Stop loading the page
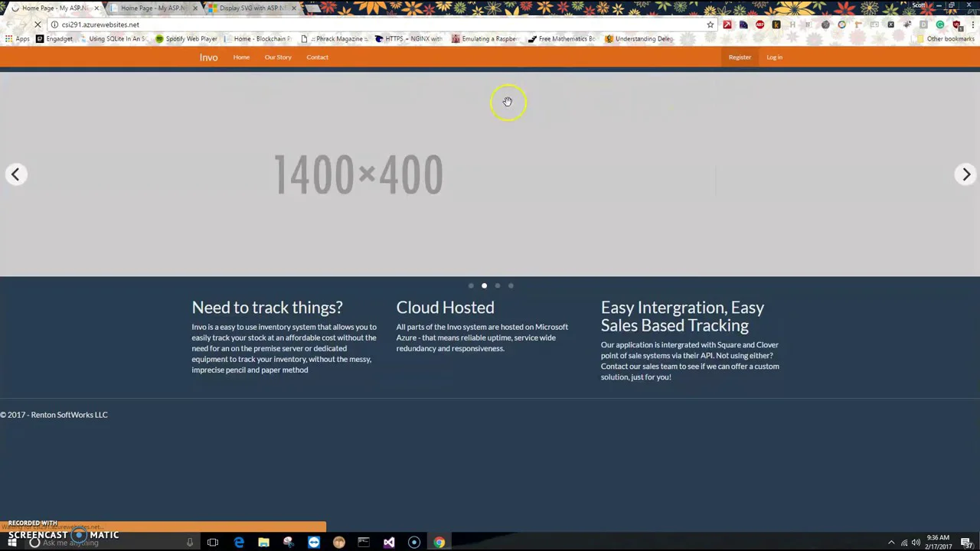This screenshot has width=980, height=551. [38, 24]
